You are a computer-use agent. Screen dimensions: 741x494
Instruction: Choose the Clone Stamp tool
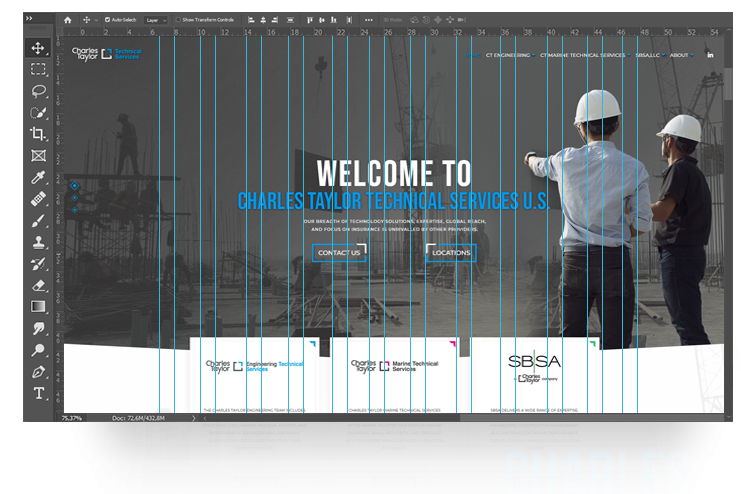click(38, 242)
